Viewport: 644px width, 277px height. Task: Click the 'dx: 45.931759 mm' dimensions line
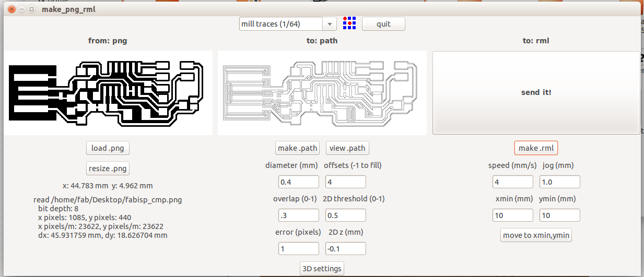point(103,235)
